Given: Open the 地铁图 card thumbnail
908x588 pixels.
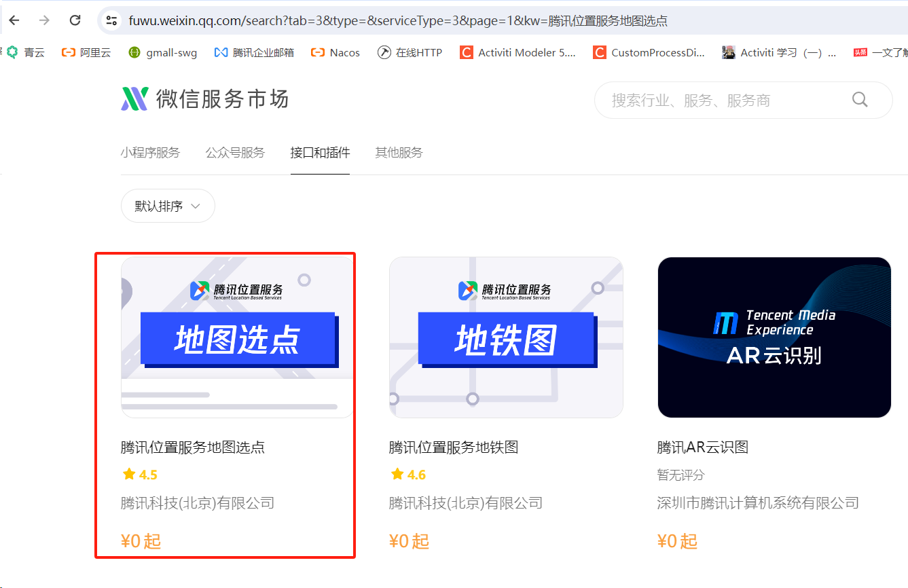Looking at the screenshot, I should (506, 337).
